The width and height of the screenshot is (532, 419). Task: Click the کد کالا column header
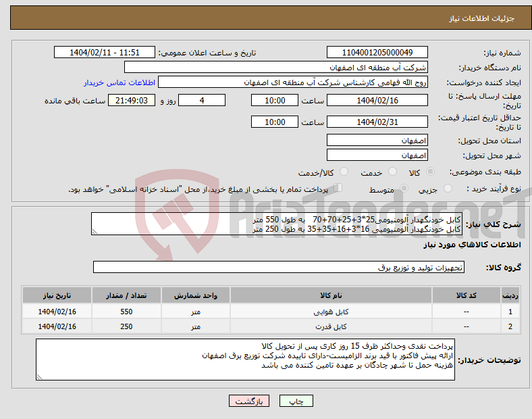[x=467, y=295]
